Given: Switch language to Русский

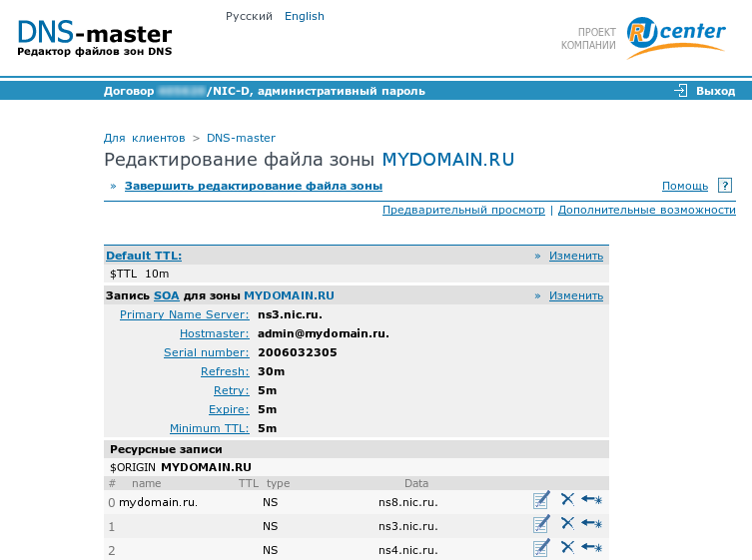Looking at the screenshot, I should tap(249, 16).
